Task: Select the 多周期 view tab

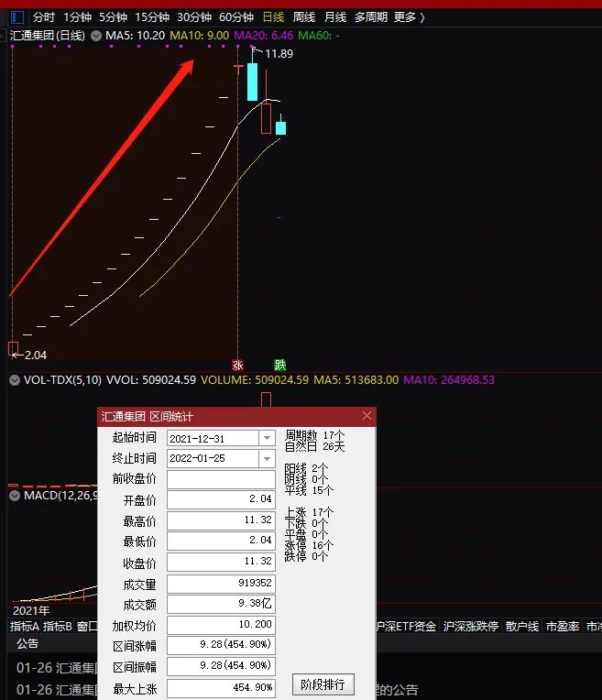Action: [x=370, y=17]
